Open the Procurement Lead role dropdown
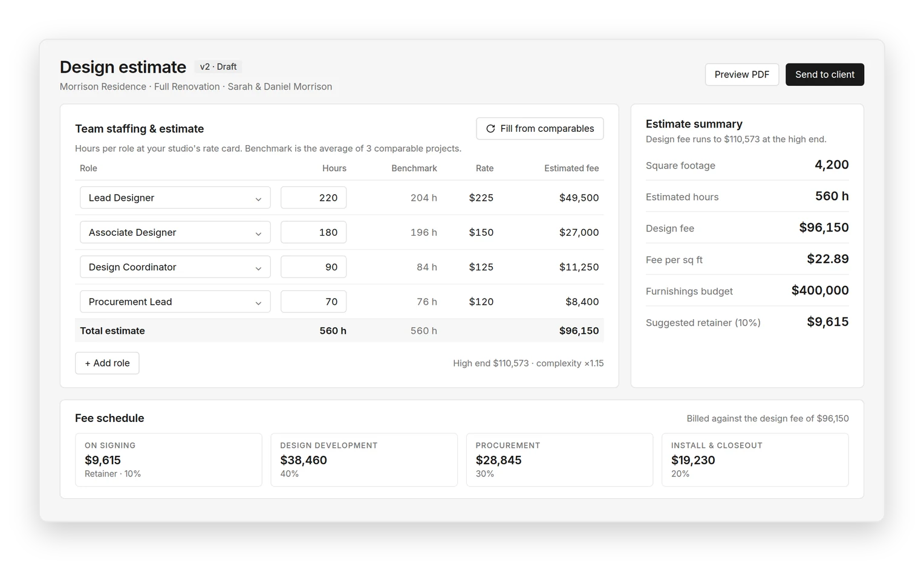924x561 pixels. point(175,302)
